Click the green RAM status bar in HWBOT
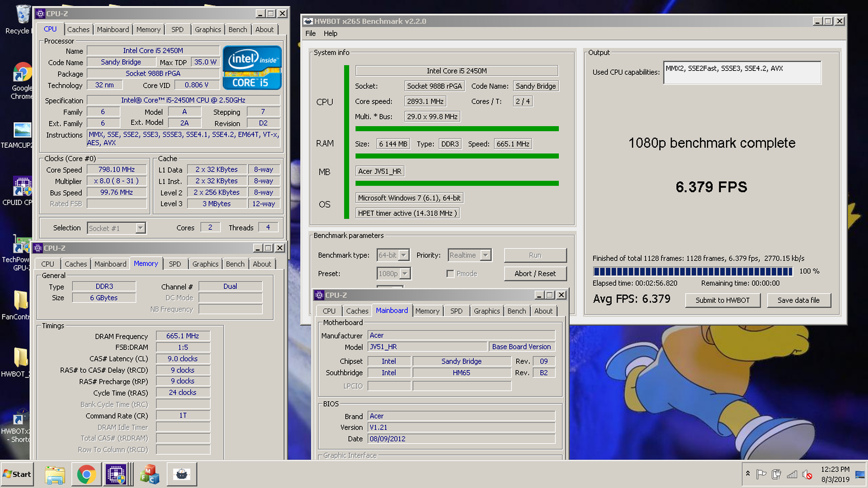868x488 pixels. coord(457,156)
